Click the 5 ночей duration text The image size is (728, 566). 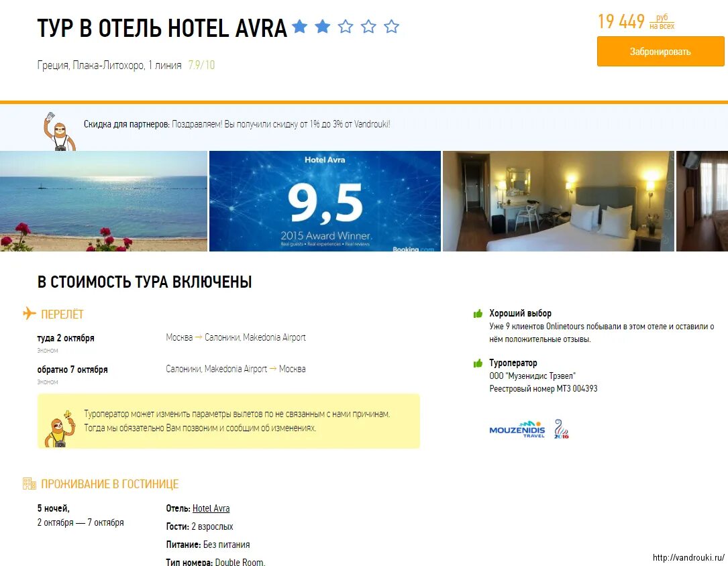54,508
